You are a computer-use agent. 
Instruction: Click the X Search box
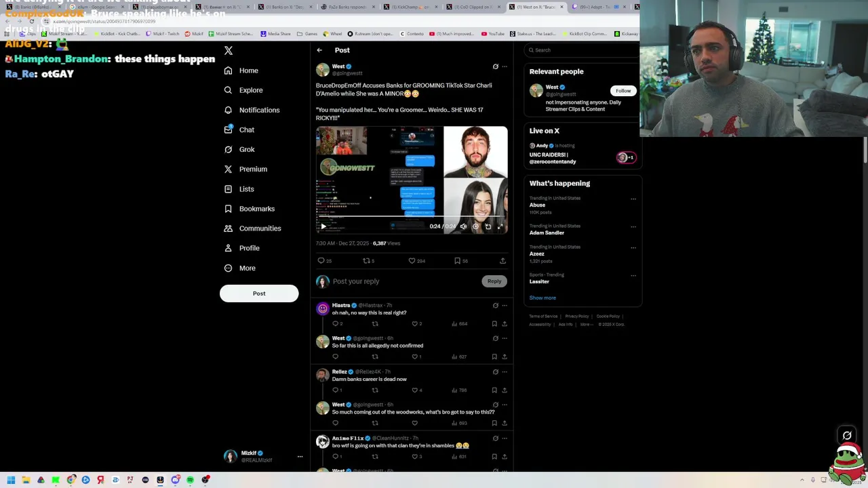(583, 50)
